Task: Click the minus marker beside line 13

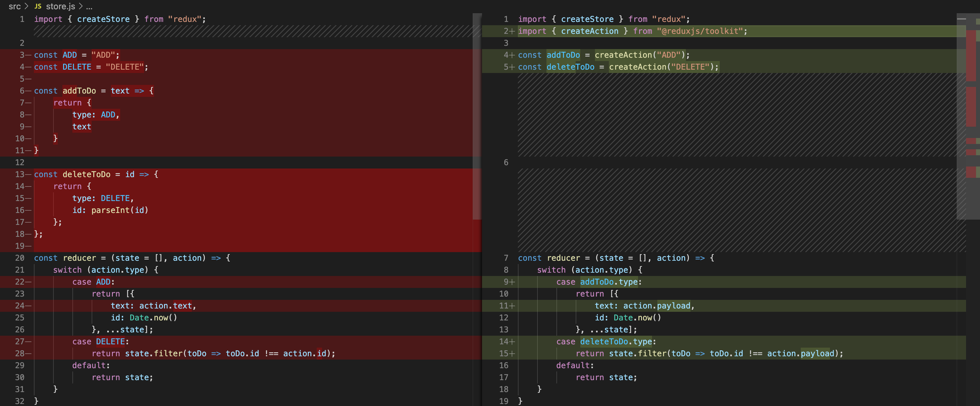Action: [28, 174]
